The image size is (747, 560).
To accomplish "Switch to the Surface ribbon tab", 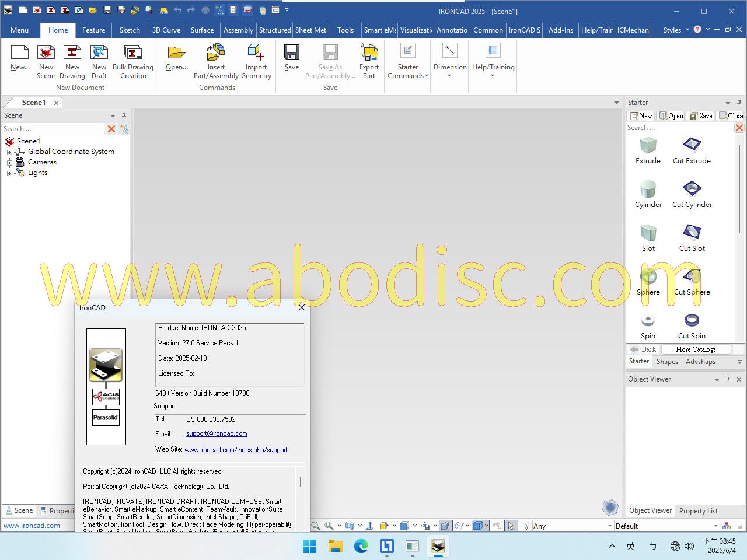I will pyautogui.click(x=202, y=30).
